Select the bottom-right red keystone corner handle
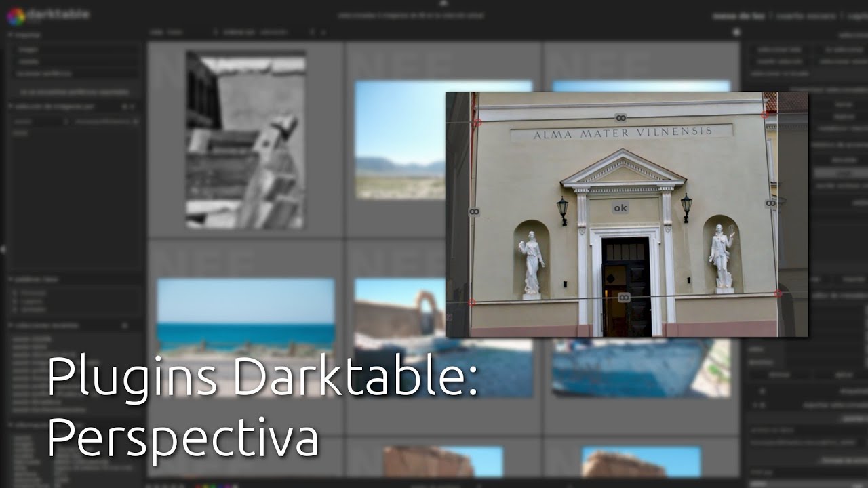The height and width of the screenshot is (488, 868). (778, 293)
